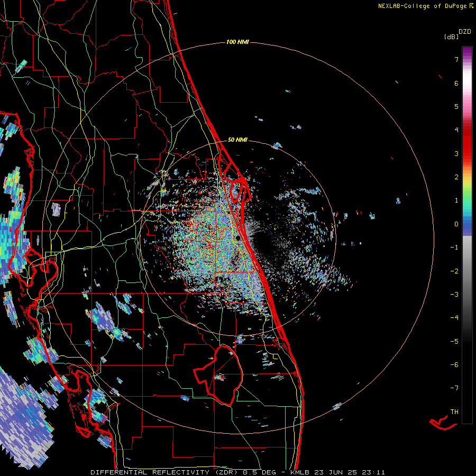476x476 pixels.
Task: Click the legend value '4'
Action: [456, 130]
